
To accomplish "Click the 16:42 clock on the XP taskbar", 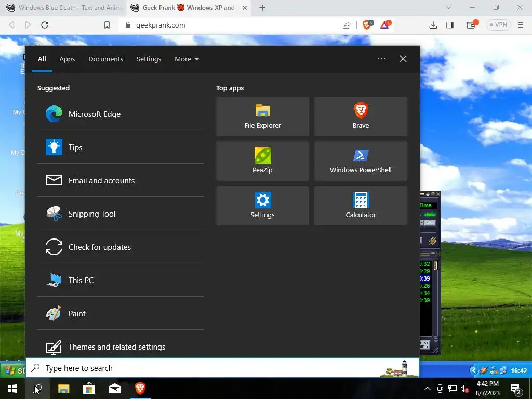I will tap(519, 371).
